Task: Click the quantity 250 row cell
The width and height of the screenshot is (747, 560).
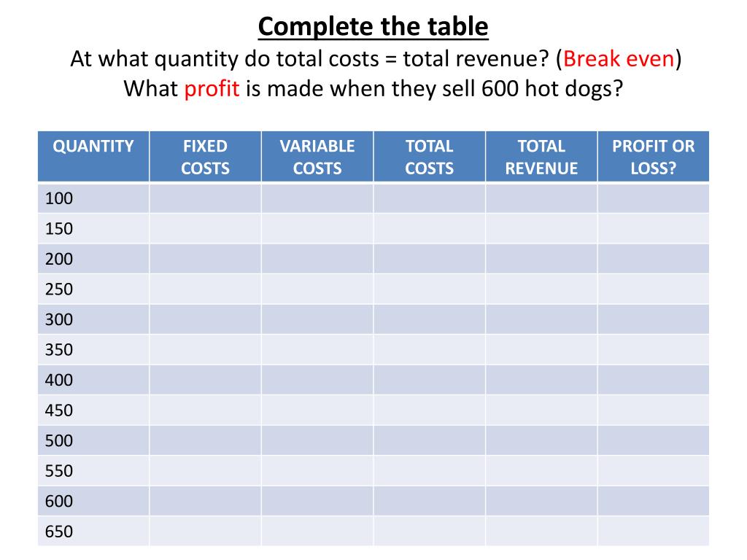Action: coord(93,289)
